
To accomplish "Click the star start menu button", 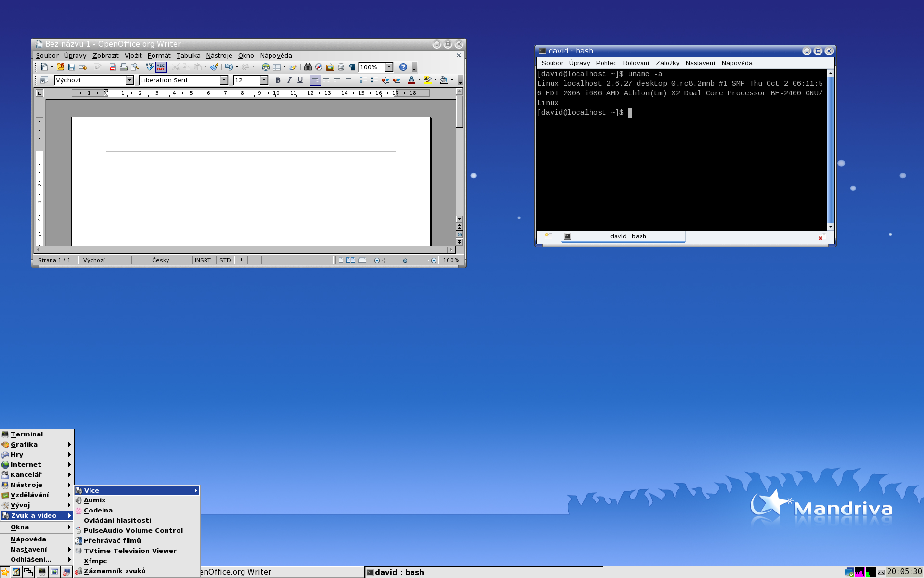I will click(5, 572).
